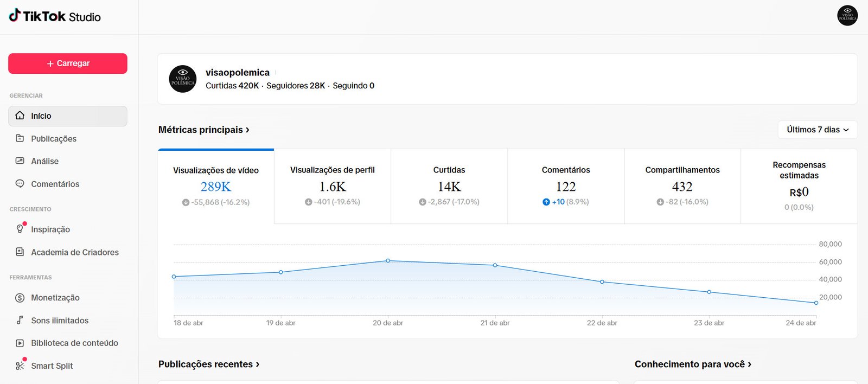The width and height of the screenshot is (868, 384).
Task: Click the visaopolemica profile picture
Action: (183, 79)
